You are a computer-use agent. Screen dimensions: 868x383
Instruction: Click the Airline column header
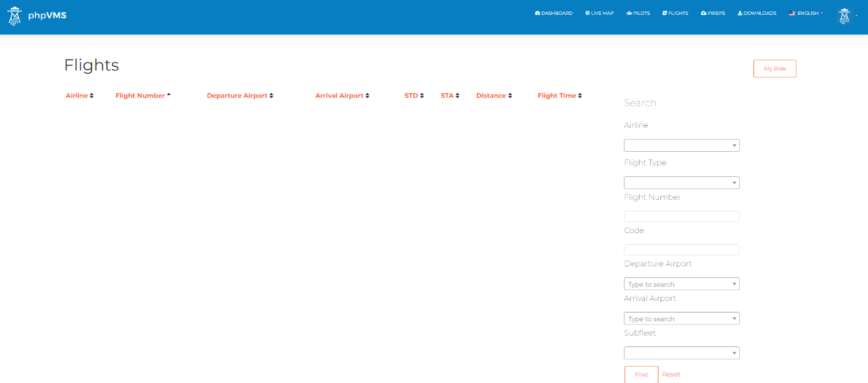tap(77, 96)
